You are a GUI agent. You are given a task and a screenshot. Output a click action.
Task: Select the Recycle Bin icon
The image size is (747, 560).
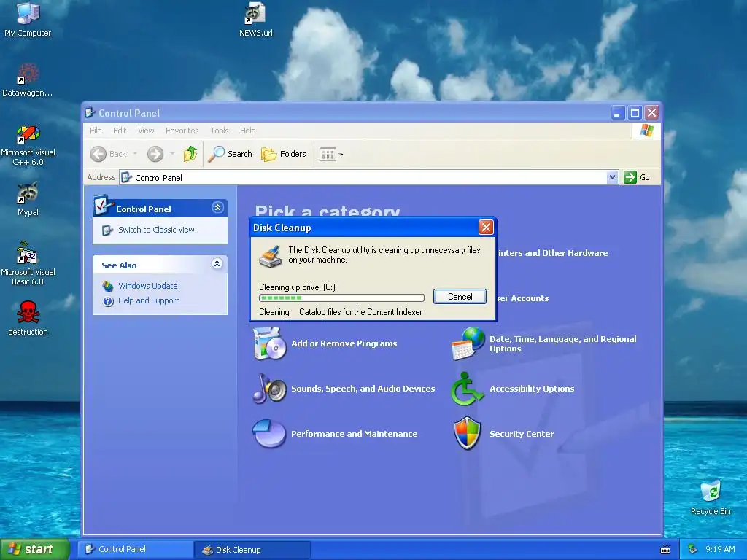711,497
